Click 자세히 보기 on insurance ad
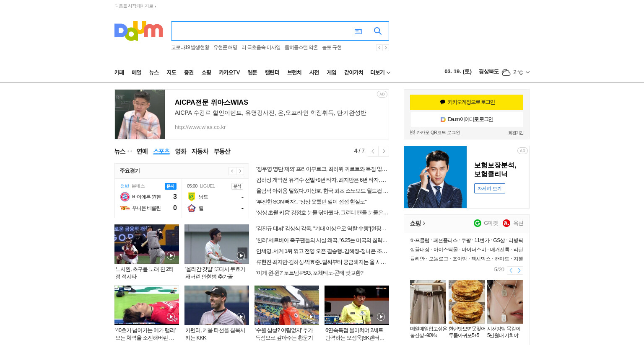Image resolution: width=644 pixels, height=345 pixels. coord(490,188)
